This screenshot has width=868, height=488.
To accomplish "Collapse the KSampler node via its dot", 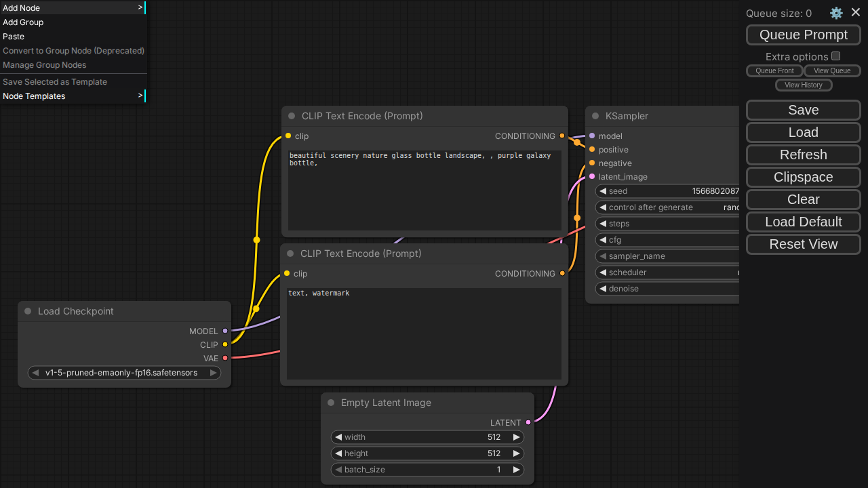I will (595, 116).
